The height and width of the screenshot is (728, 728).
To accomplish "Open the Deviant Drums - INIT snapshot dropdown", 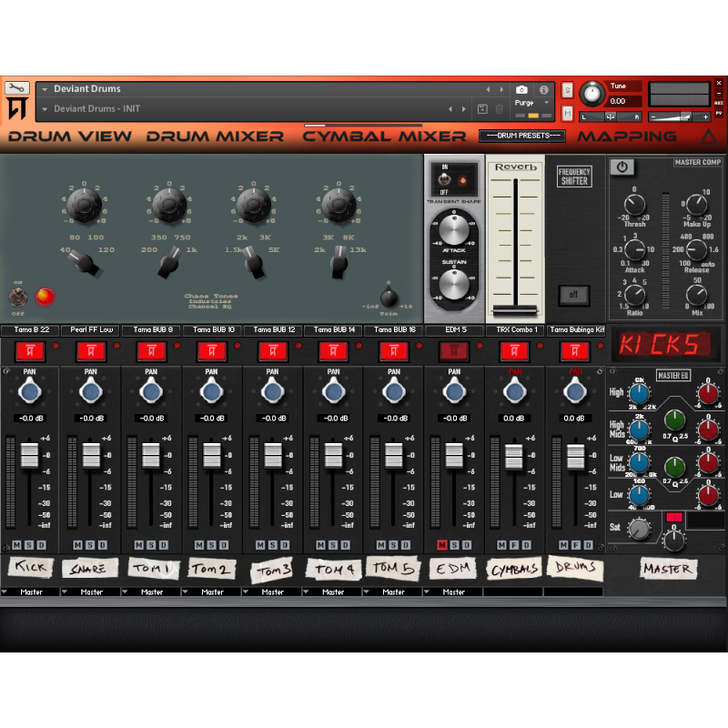I will pyautogui.click(x=45, y=109).
